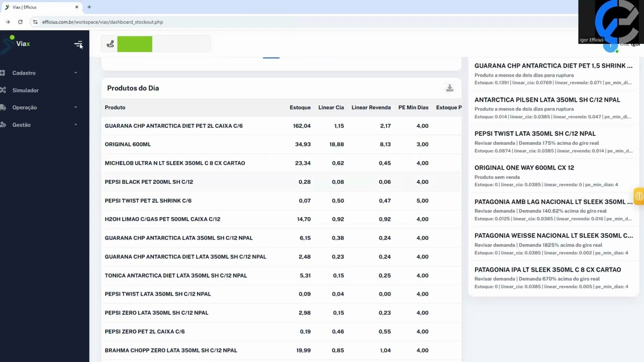The image size is (644, 362).
Task: Click the route icon in the top bar
Action: [110, 44]
